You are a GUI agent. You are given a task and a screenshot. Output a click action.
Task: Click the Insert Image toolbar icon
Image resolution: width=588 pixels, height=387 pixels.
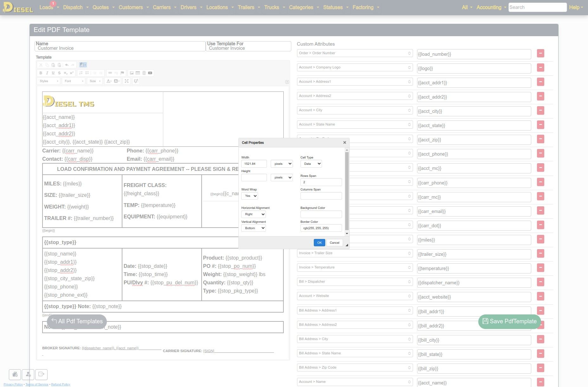pyautogui.click(x=132, y=73)
